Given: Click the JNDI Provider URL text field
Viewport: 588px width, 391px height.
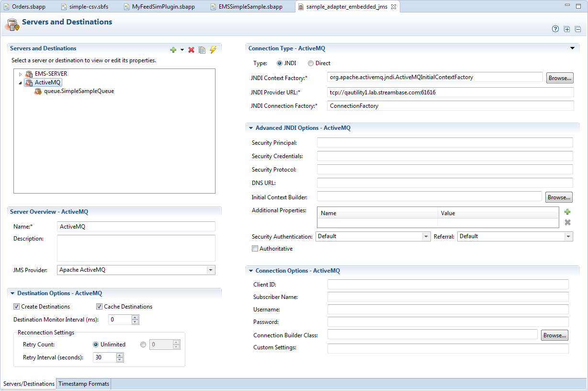Looking at the screenshot, I should 450,92.
